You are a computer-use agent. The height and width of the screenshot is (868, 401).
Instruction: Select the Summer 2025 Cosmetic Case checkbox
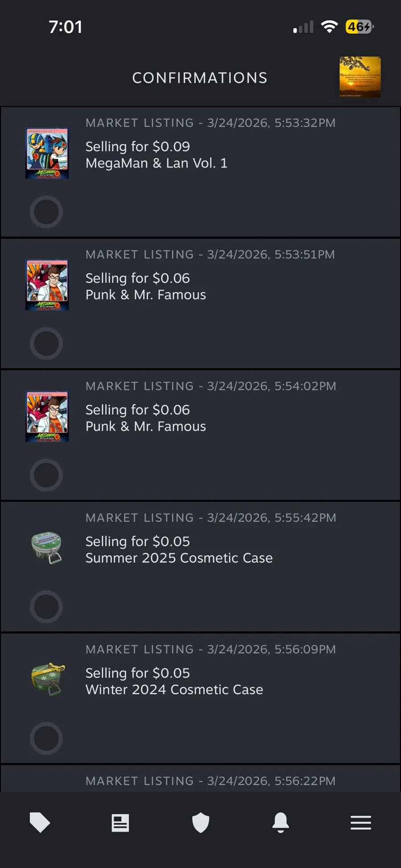46,607
